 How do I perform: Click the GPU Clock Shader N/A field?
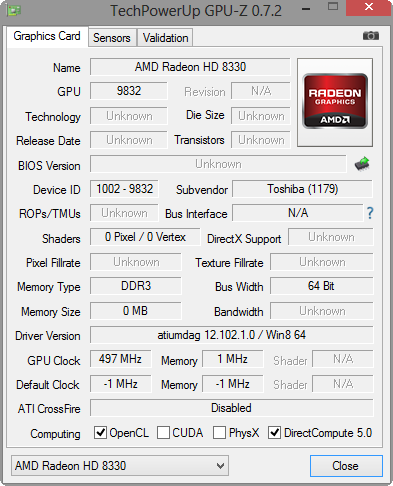pyautogui.click(x=343, y=359)
